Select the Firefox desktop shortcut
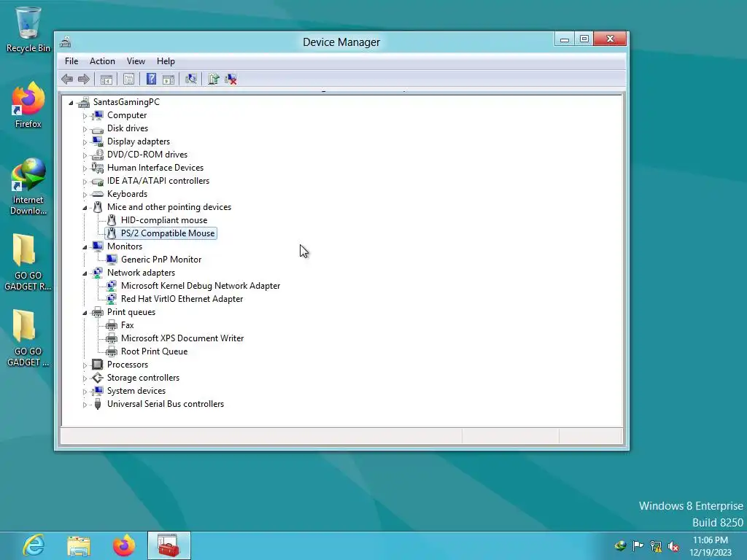 [x=28, y=105]
